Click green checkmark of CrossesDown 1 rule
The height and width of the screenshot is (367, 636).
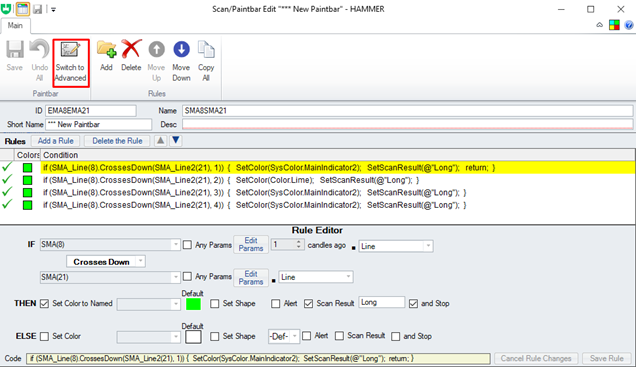click(x=7, y=167)
